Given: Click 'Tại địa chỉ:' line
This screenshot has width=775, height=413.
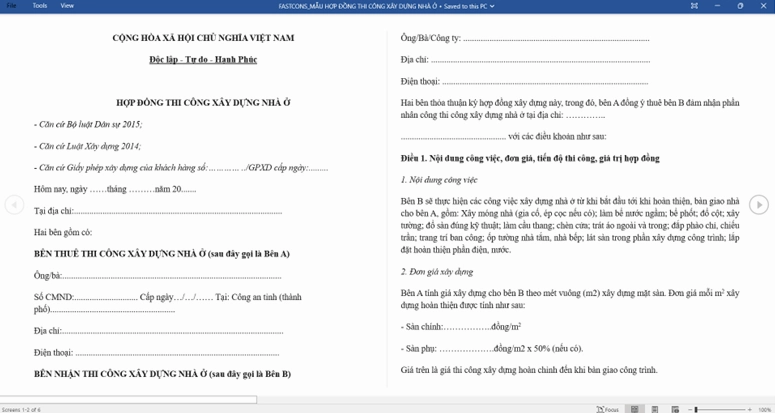Looking at the screenshot, I should tap(158, 211).
